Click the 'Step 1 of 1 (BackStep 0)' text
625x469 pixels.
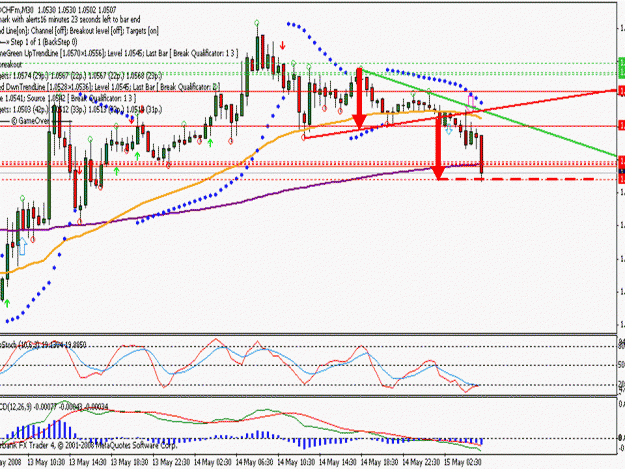click(x=44, y=42)
